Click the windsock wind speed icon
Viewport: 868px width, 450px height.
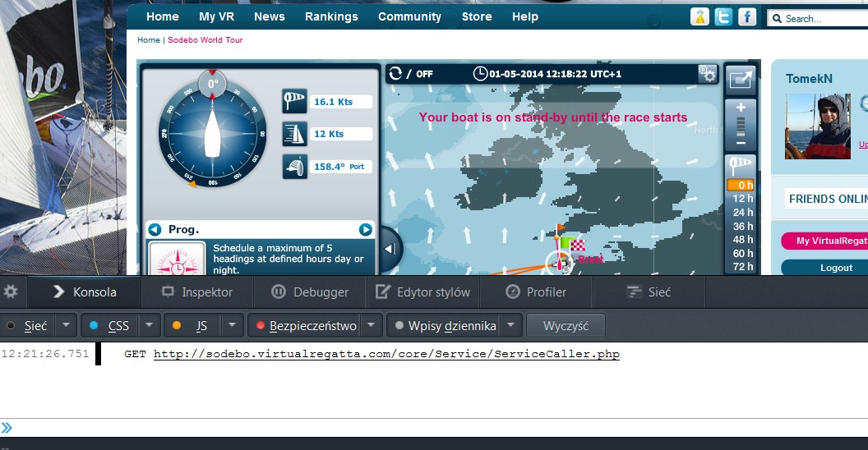pos(294,101)
